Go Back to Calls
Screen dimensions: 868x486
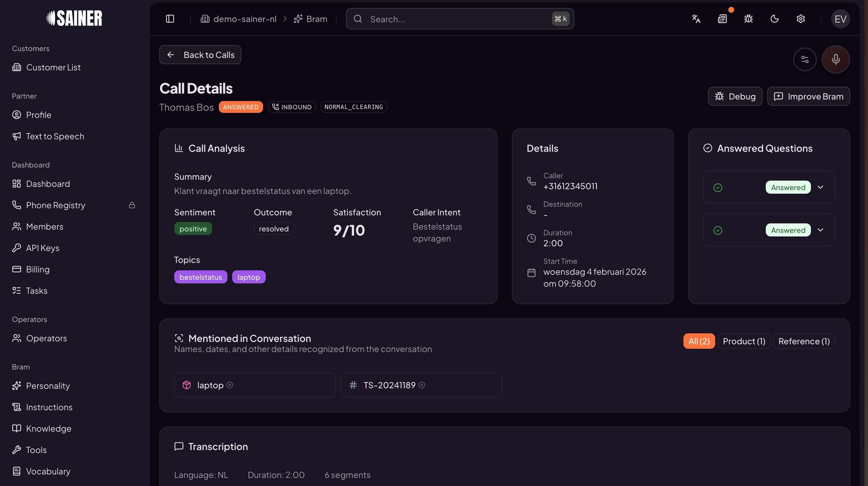coord(200,55)
